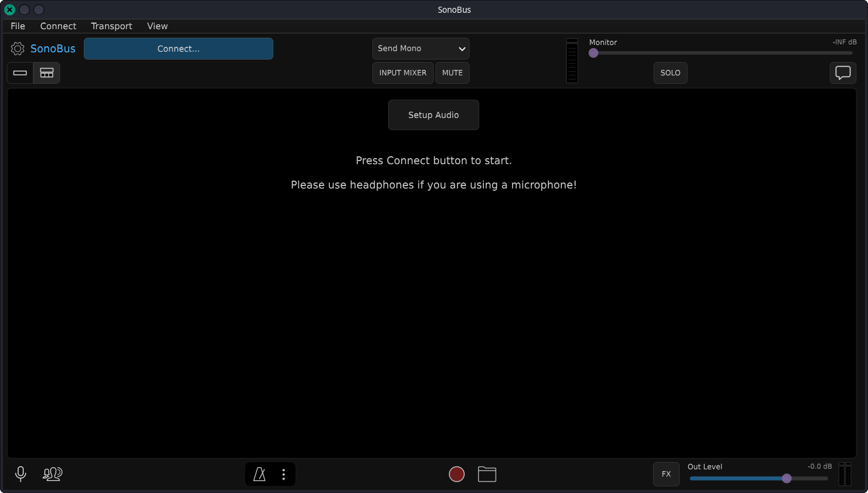Open the File menu

[18, 26]
